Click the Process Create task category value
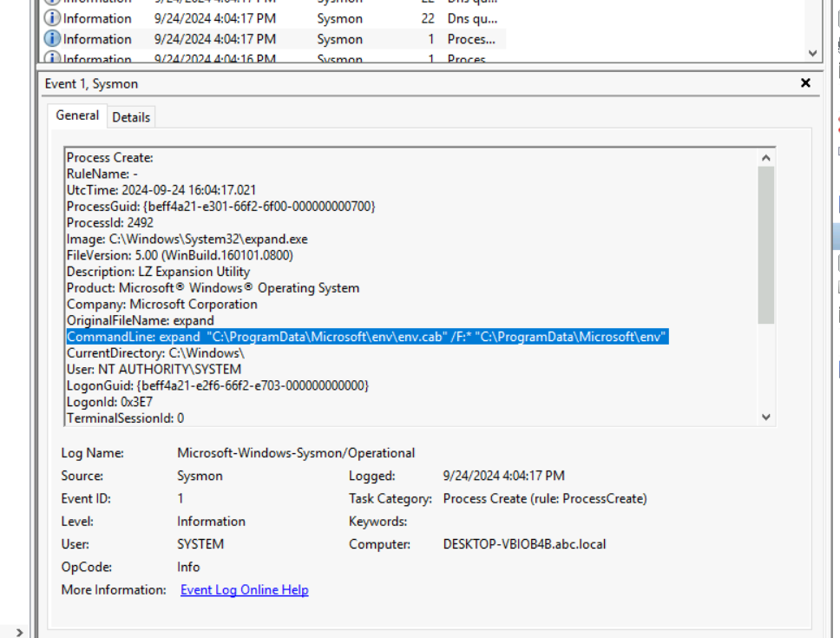 pos(544,499)
